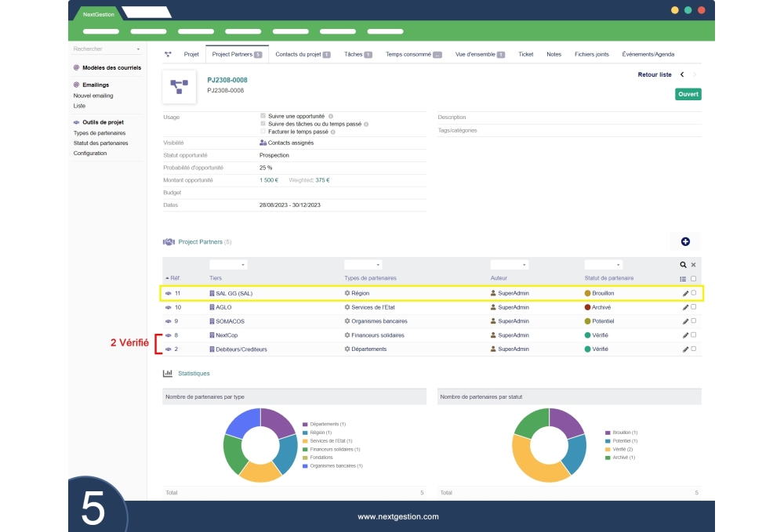The width and height of the screenshot is (784, 532).
Task: Clear the table search with the X icon
Action: [x=693, y=265]
